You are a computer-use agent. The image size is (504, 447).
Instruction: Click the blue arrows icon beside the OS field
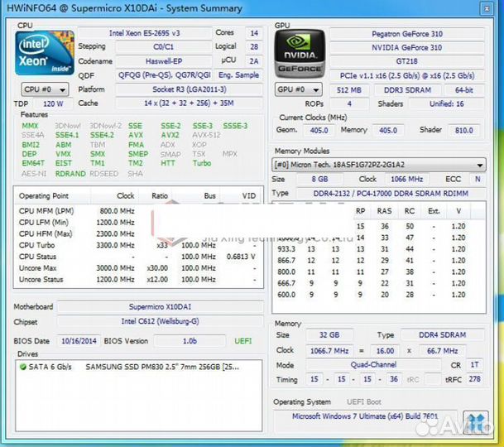coord(476,422)
